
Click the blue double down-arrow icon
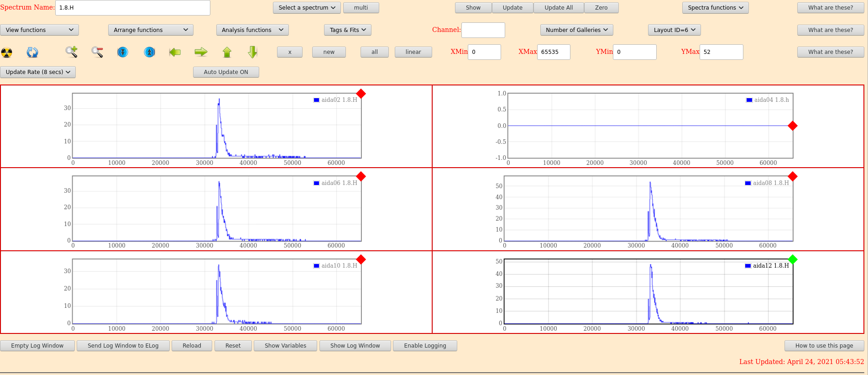(122, 52)
